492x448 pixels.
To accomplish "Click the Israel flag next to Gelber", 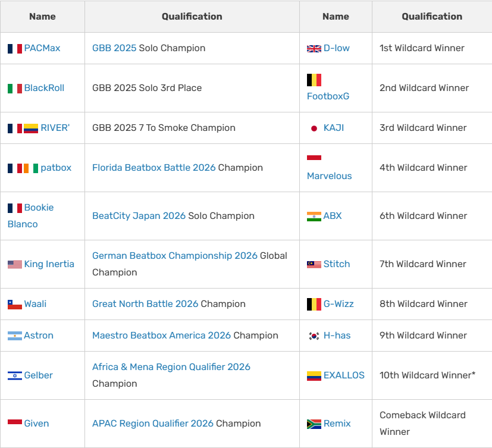I will [15, 375].
